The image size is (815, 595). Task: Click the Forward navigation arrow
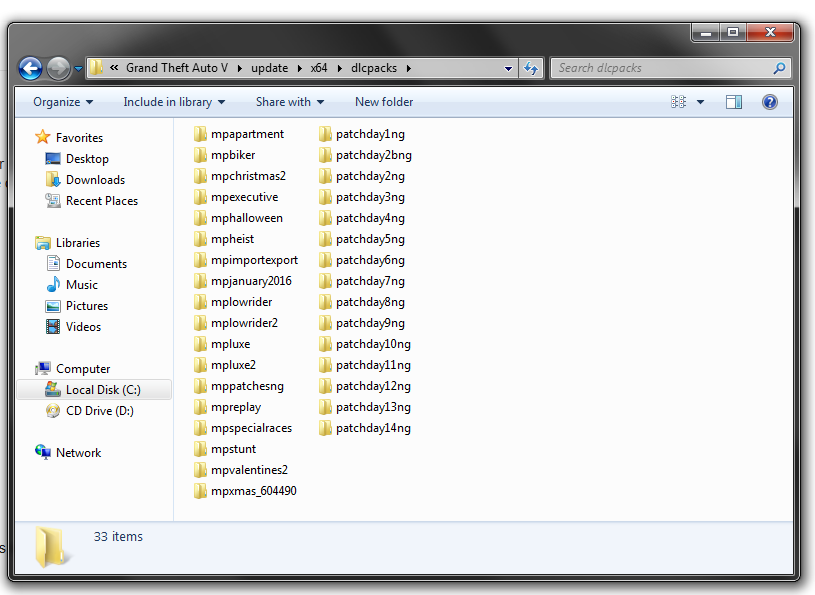coord(58,68)
